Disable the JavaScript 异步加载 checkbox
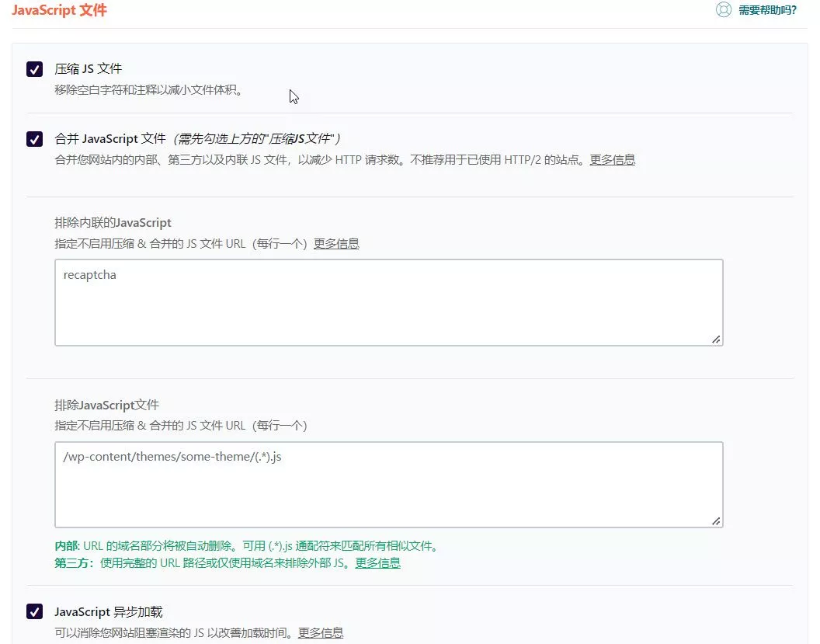This screenshot has height=644, width=820. (x=34, y=611)
